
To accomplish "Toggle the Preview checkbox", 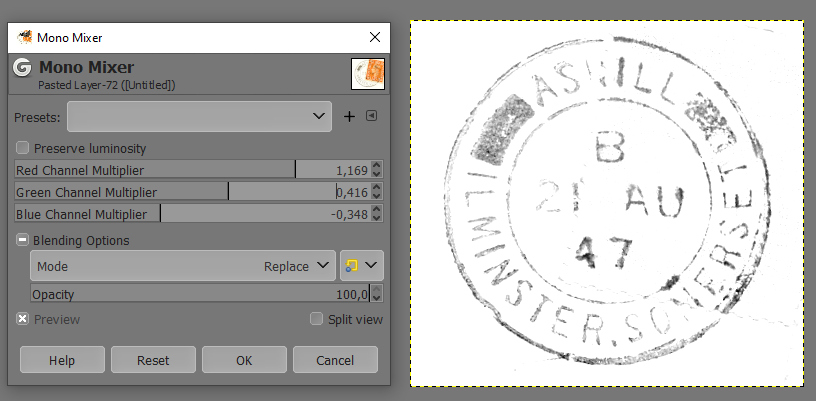I will pyautogui.click(x=22, y=319).
